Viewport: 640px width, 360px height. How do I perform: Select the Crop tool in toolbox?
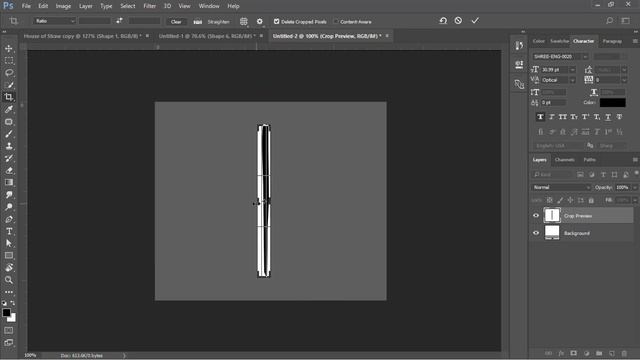pyautogui.click(x=9, y=97)
